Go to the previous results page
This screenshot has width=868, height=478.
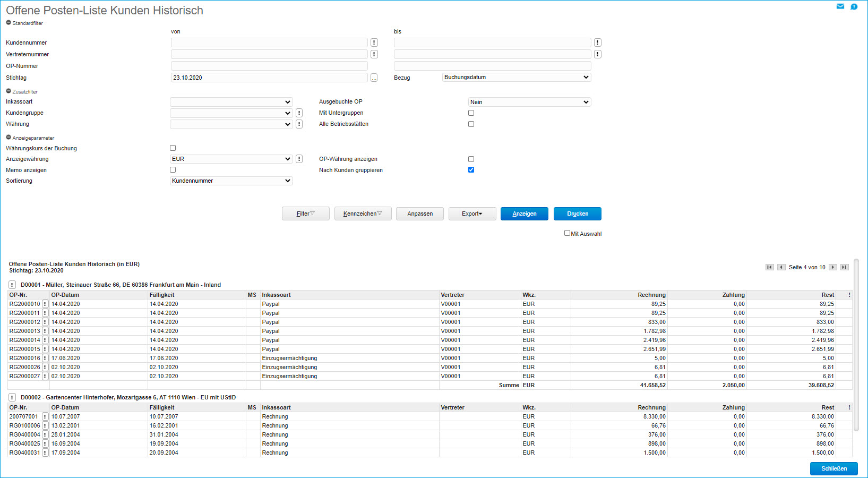(x=781, y=267)
